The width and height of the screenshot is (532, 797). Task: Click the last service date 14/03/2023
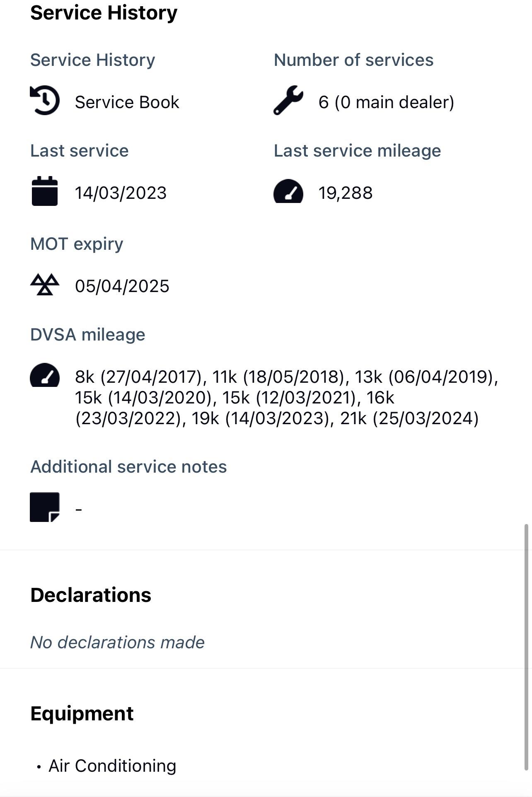[x=121, y=193]
